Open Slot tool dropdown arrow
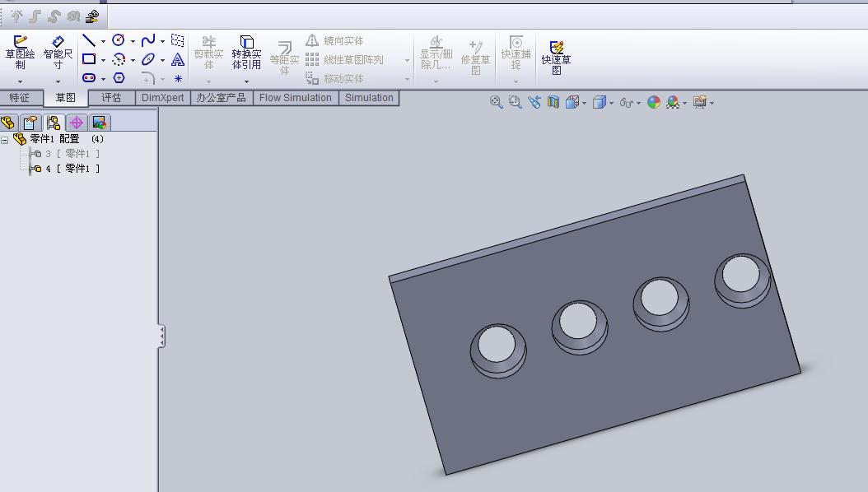Image resolution: width=868 pixels, height=492 pixels. coord(103,79)
